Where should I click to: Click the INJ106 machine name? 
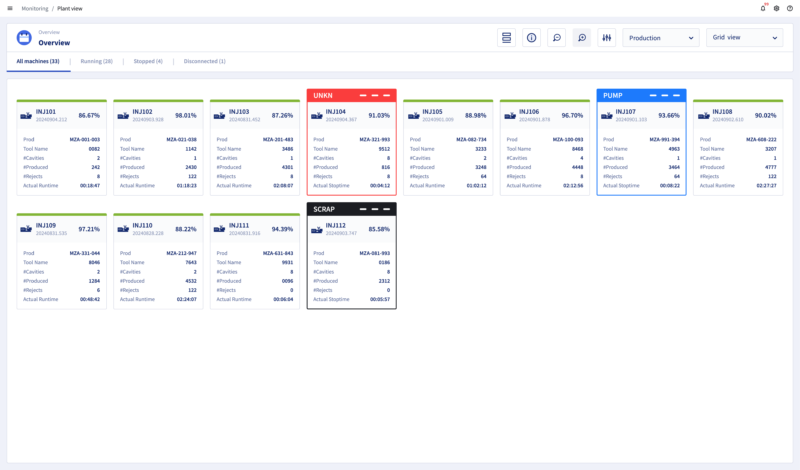[529, 112]
